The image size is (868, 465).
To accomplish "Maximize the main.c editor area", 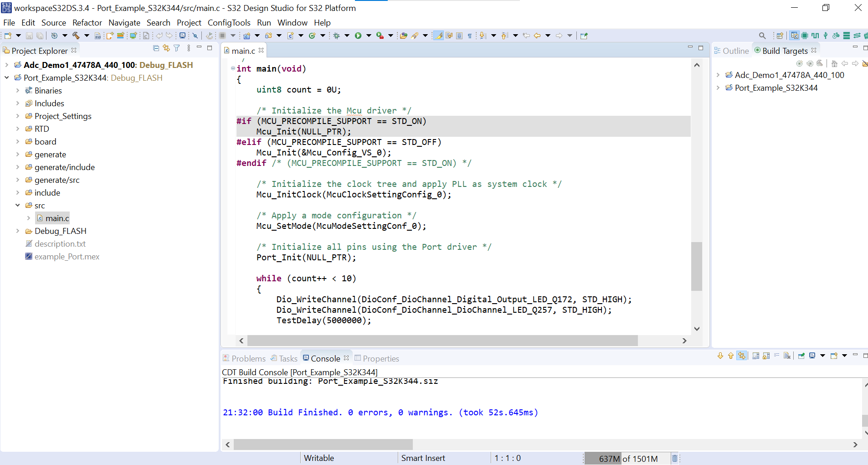I will (x=701, y=47).
